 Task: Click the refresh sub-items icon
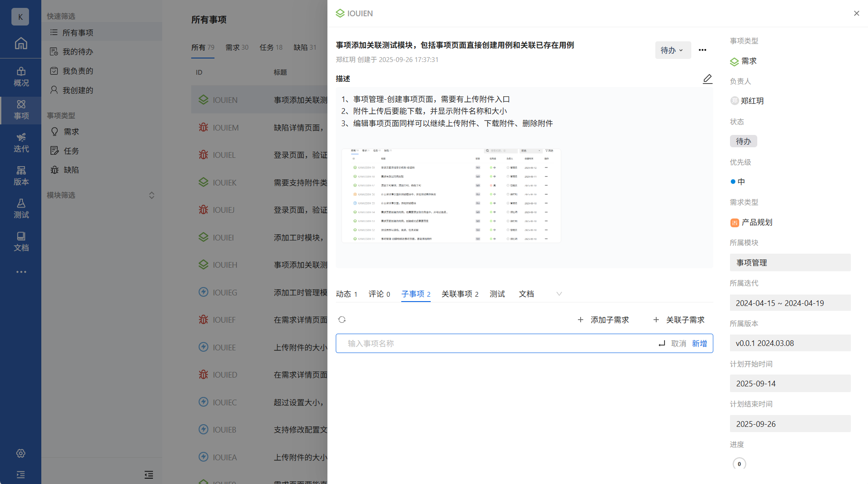(342, 320)
